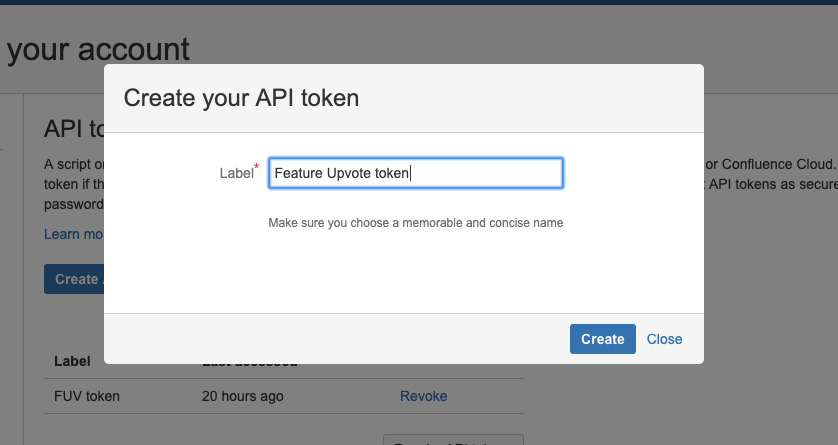Click the Create button in the dialog

[602, 339]
